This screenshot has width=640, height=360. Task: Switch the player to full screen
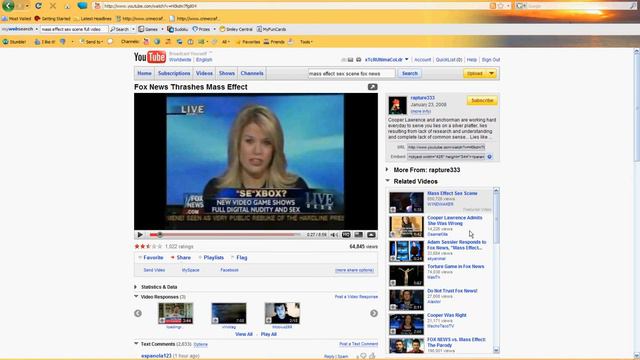(x=371, y=235)
